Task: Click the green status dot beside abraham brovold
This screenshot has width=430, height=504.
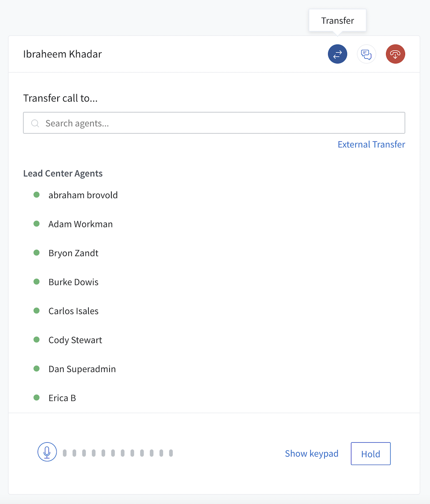Action: tap(36, 195)
